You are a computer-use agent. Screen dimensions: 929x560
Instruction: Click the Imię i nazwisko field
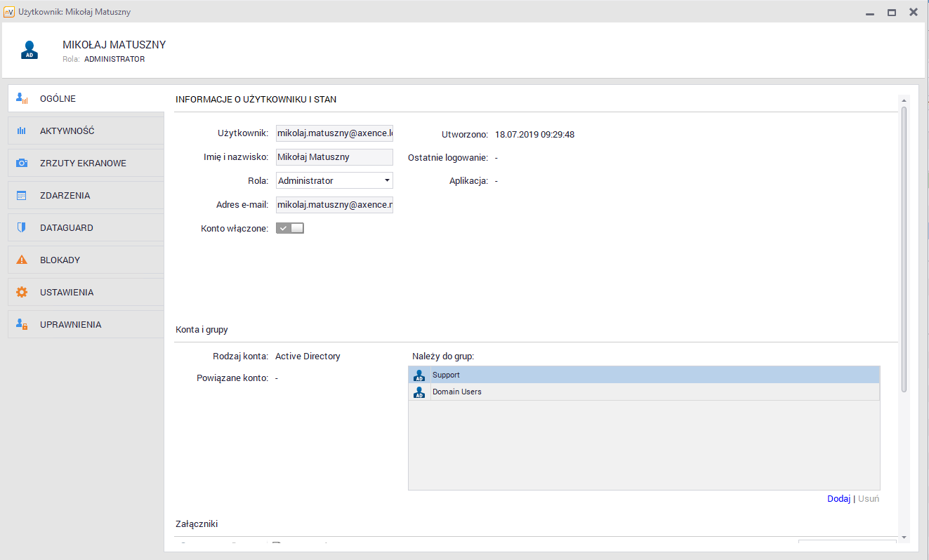(x=334, y=157)
